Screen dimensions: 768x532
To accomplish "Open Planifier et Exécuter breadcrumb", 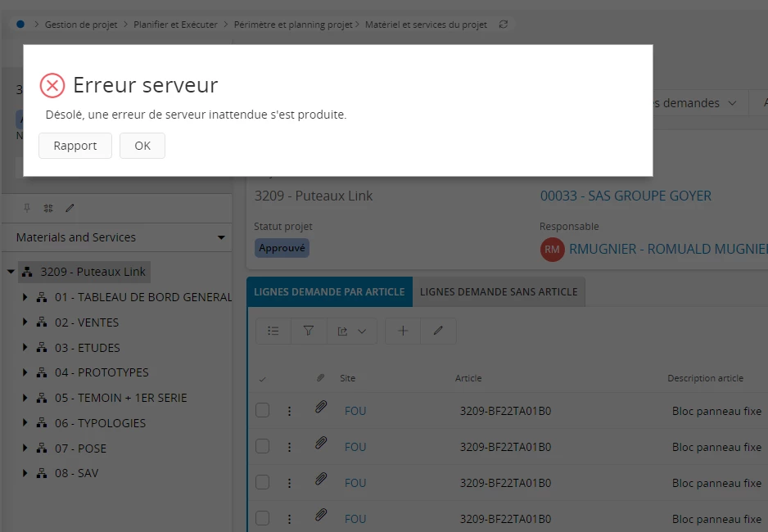I will coord(175,25).
